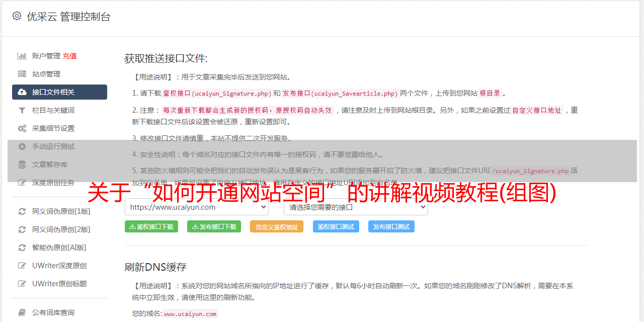Screen dimensions: 644x322
Task: Click the gear icon beside 优采云 管理控制台
Action: (x=17, y=16)
